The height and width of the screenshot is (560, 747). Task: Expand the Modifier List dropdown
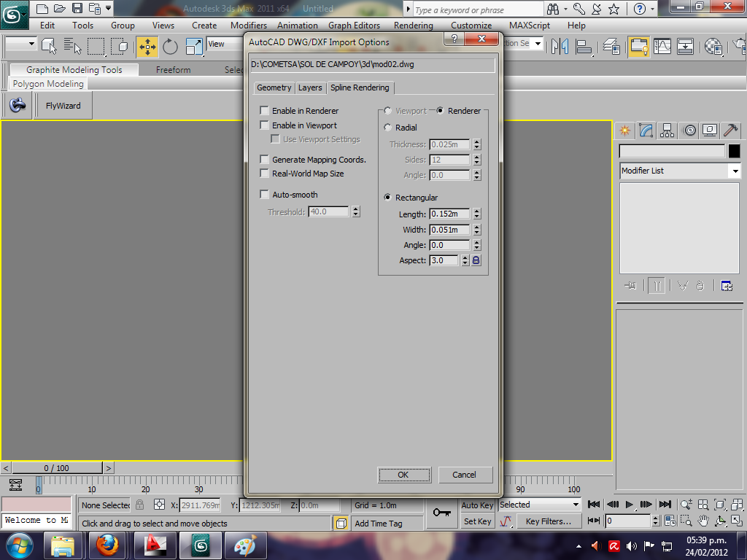735,171
